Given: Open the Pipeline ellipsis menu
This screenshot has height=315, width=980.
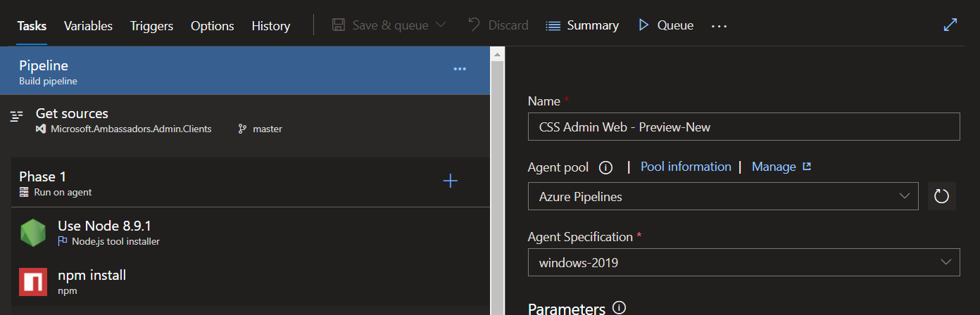Looking at the screenshot, I should coord(460,69).
